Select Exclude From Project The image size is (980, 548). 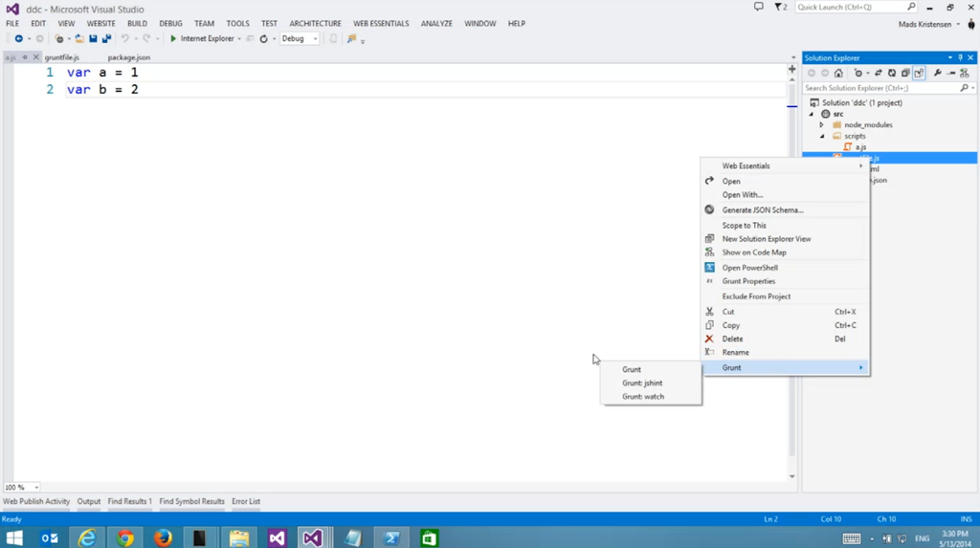pyautogui.click(x=787, y=296)
